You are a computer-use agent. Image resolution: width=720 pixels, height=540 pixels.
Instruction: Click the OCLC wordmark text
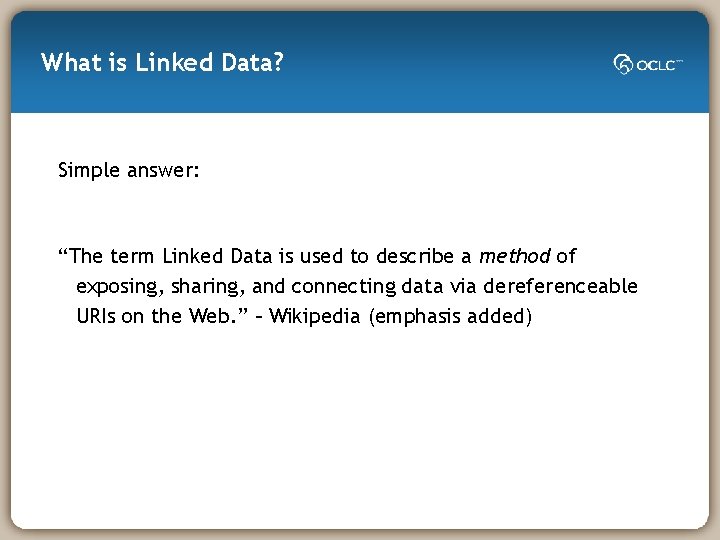[x=655, y=65]
